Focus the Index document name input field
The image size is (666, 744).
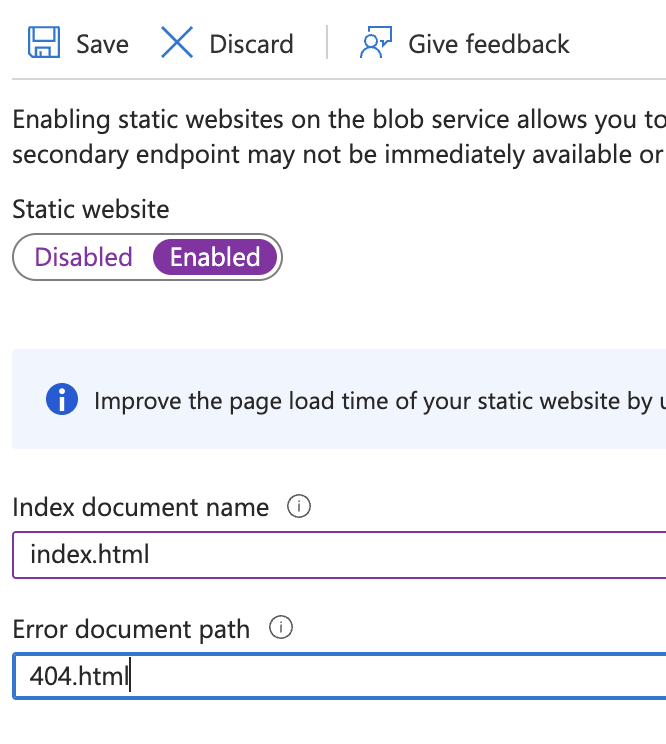coord(339,555)
